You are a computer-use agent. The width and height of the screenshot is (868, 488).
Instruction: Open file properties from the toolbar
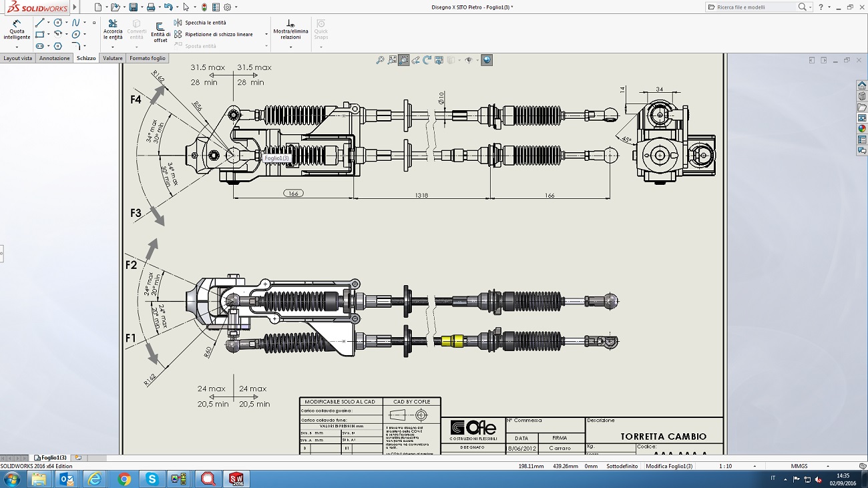tap(216, 7)
